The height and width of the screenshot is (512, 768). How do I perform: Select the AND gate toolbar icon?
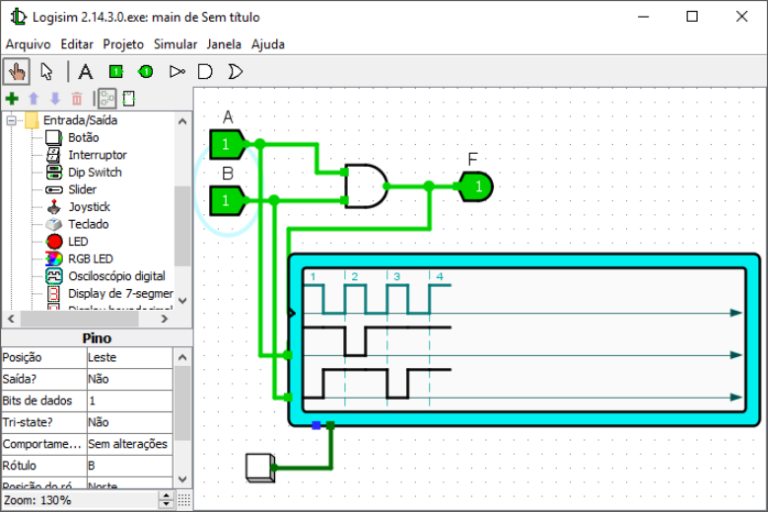pos(205,71)
